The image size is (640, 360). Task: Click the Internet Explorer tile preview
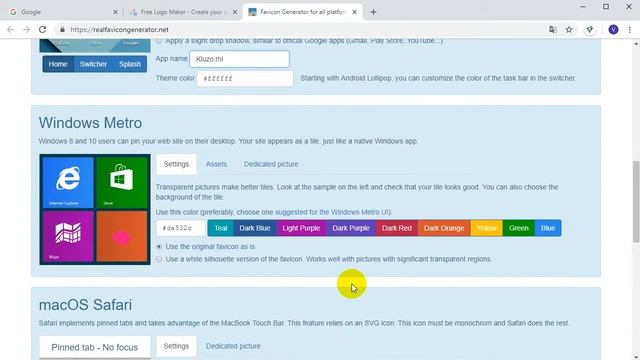point(68,182)
